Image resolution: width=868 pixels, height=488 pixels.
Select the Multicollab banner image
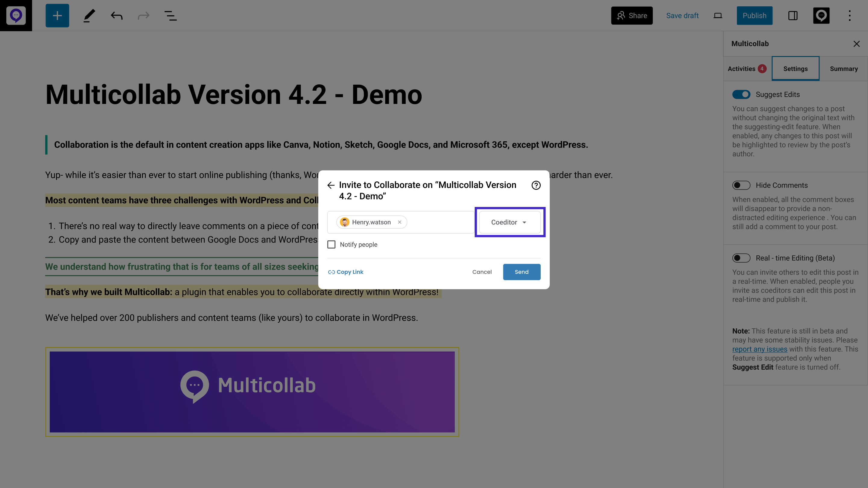click(252, 392)
